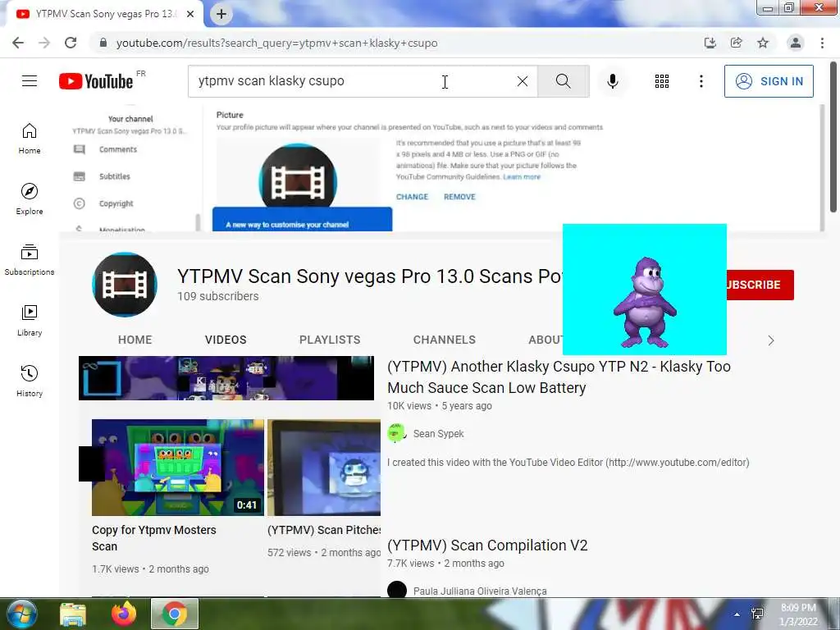
Task: Click the magnifier search button
Action: [563, 81]
